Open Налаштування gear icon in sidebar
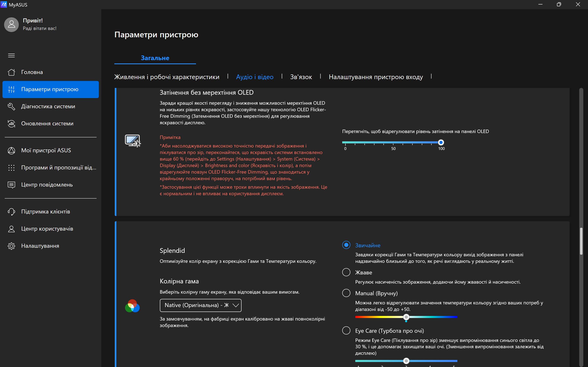This screenshot has height=367, width=588. pos(11,246)
